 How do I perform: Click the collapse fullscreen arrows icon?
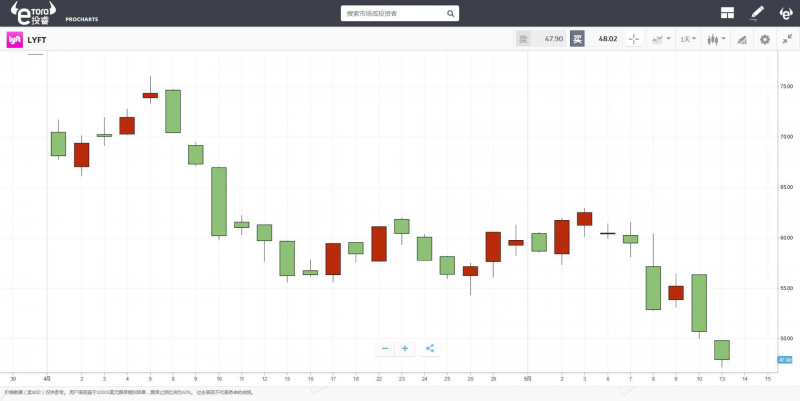[788, 39]
